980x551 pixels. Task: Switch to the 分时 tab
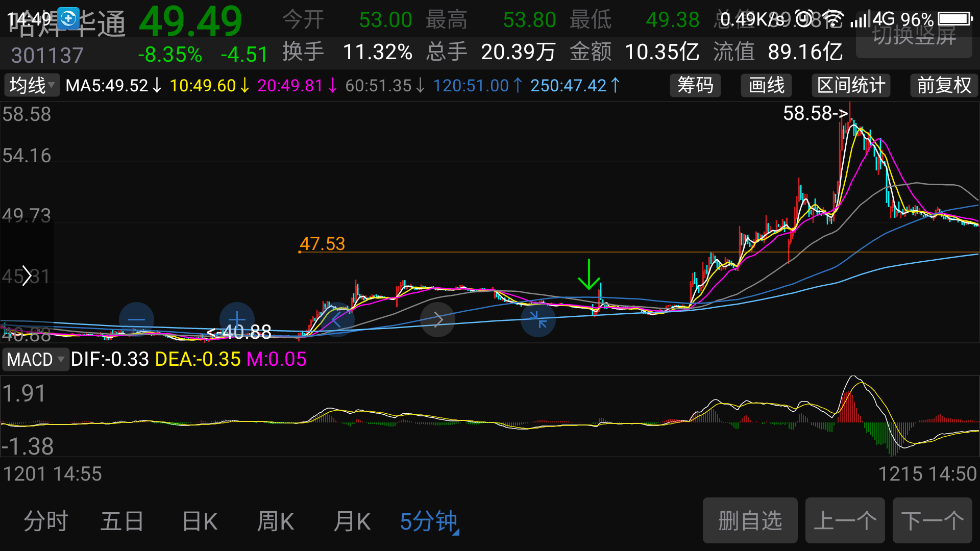(46, 521)
